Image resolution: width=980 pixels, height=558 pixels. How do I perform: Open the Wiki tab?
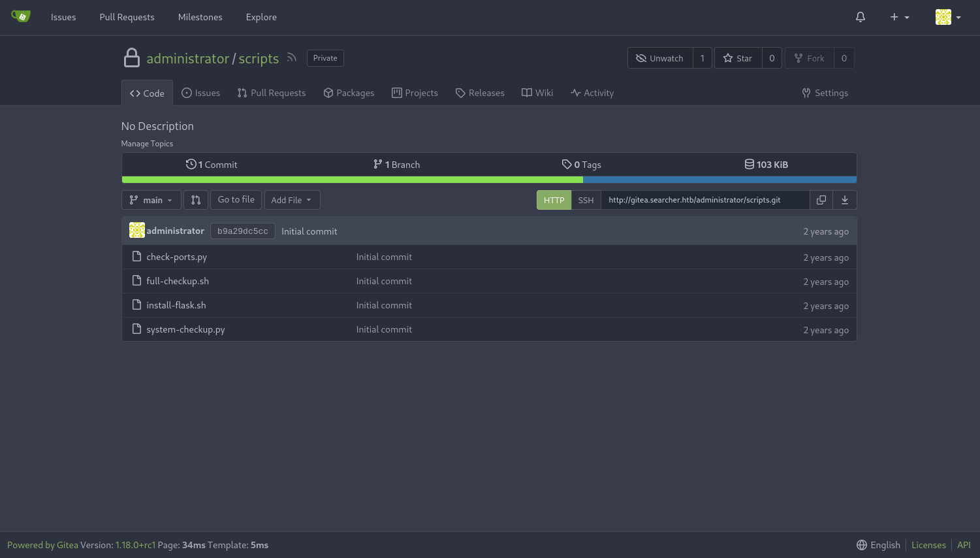(x=537, y=93)
